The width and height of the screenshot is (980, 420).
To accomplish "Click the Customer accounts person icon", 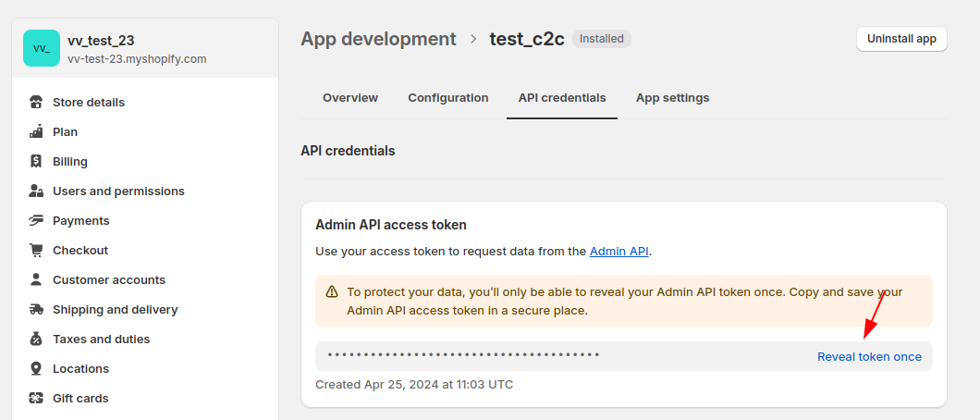I will [36, 279].
